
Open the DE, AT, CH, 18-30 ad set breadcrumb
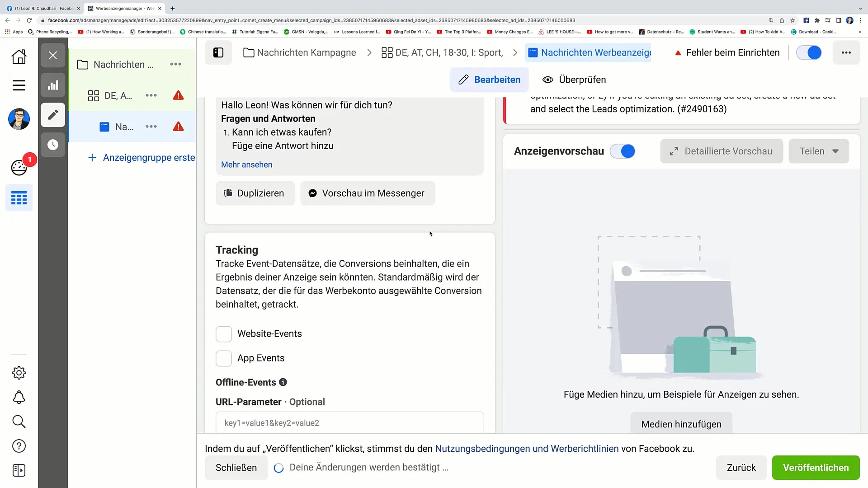tap(442, 52)
